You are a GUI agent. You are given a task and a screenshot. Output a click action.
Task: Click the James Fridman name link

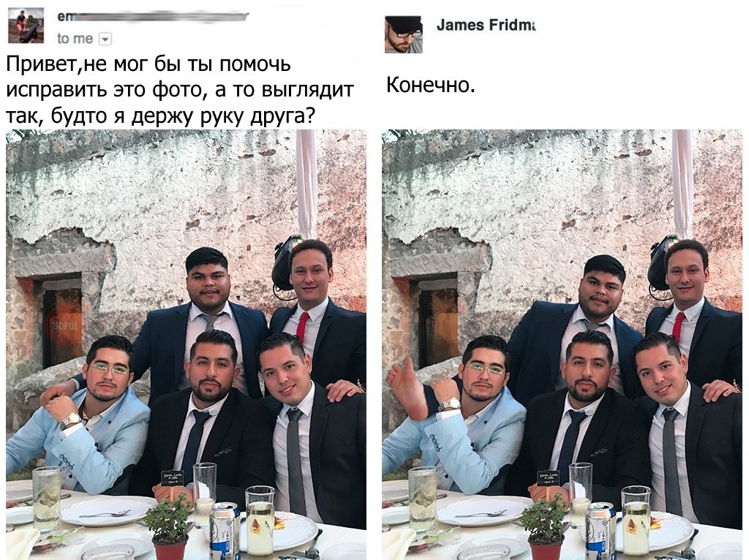[486, 26]
